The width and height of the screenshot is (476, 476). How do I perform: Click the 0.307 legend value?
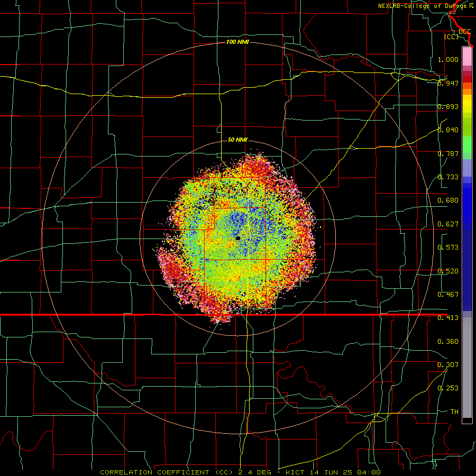(448, 365)
